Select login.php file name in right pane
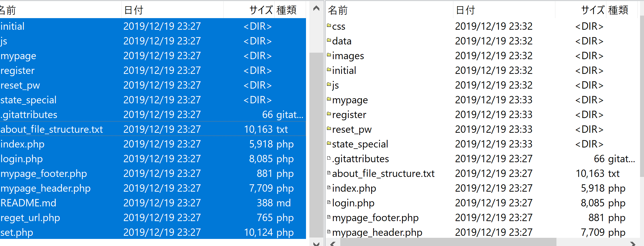The height and width of the screenshot is (246, 644). pyautogui.click(x=353, y=203)
